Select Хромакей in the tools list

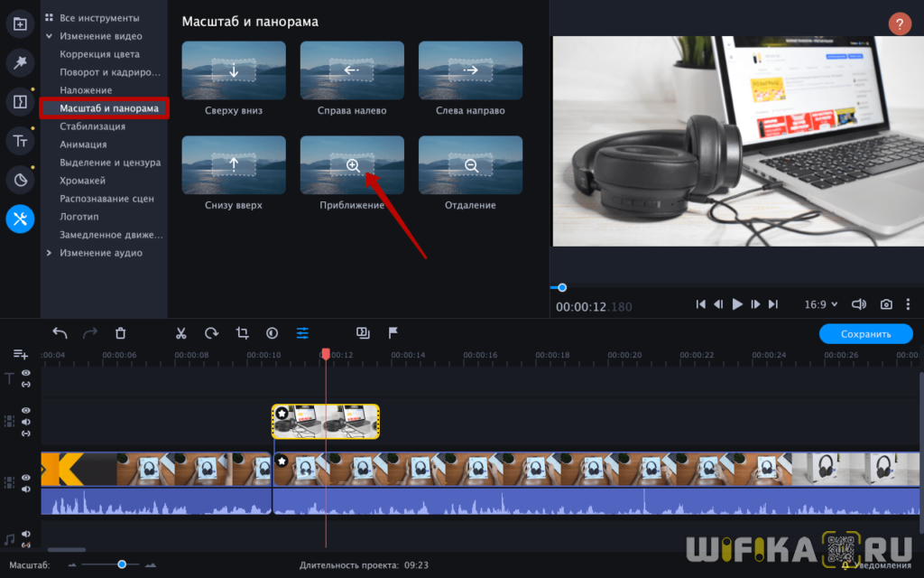coord(83,181)
